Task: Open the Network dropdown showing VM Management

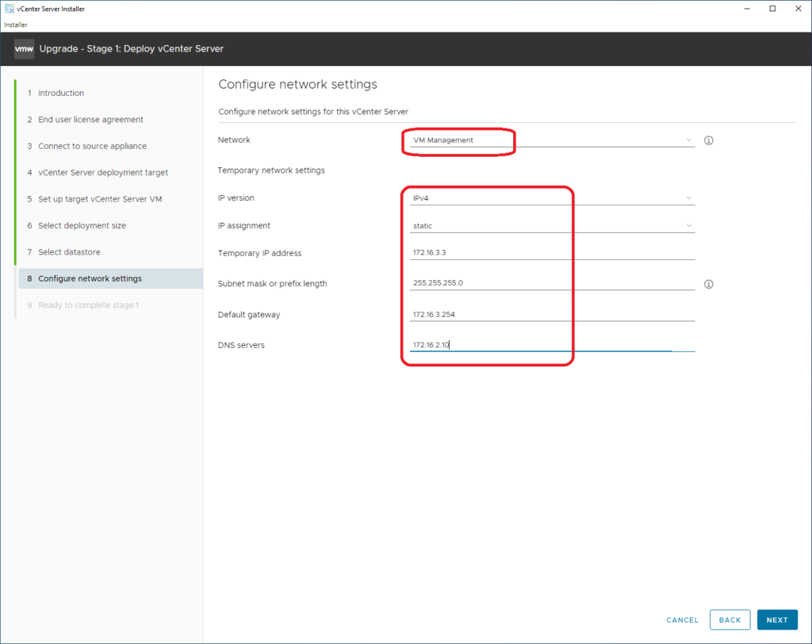Action: 551,140
